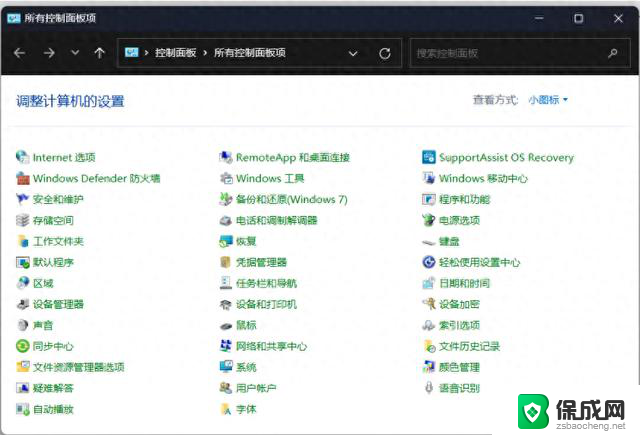Click the 字体 font icon
The height and width of the screenshot is (435, 640).
click(226, 409)
